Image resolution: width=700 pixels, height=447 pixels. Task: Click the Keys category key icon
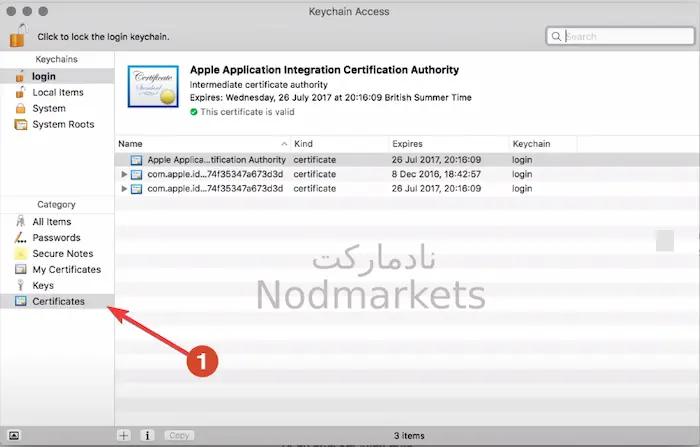(20, 285)
